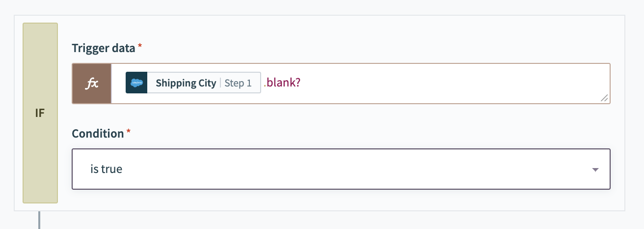644x229 pixels.
Task: Select the Shipping City datapill
Action: coord(186,83)
